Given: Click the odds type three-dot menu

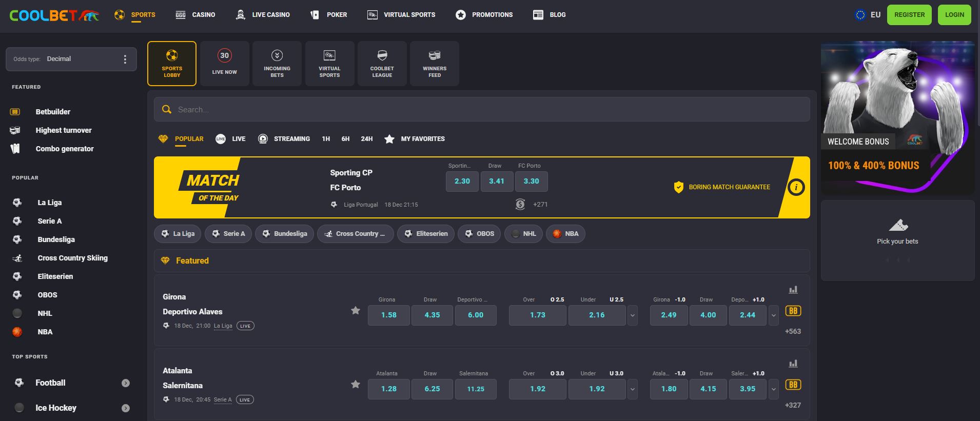Looking at the screenshot, I should pyautogui.click(x=125, y=59).
